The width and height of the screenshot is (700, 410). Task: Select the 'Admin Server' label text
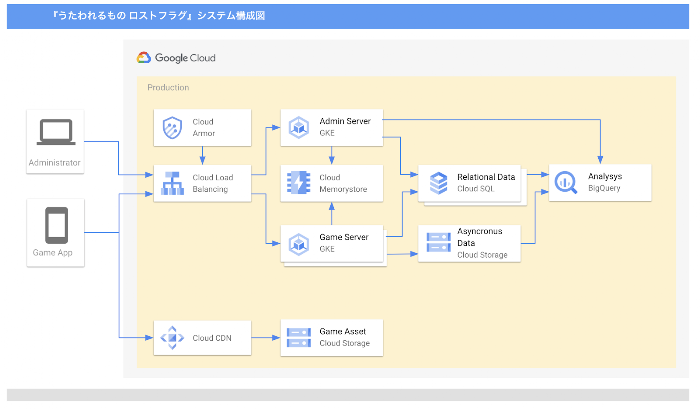pyautogui.click(x=345, y=121)
